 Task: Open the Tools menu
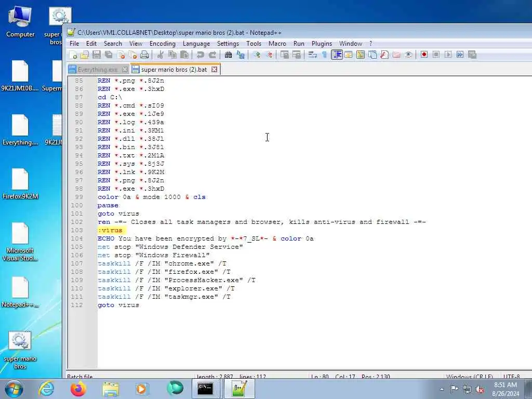[254, 44]
